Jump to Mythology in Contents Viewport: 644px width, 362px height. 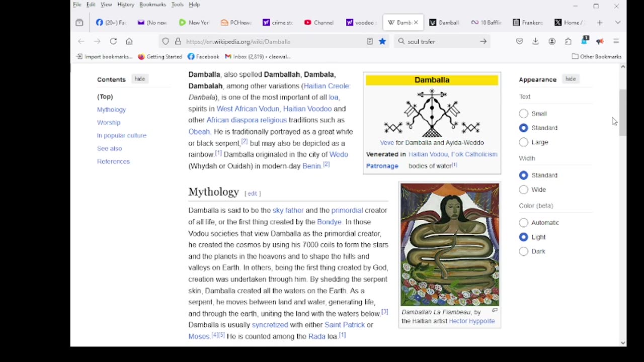point(111,110)
